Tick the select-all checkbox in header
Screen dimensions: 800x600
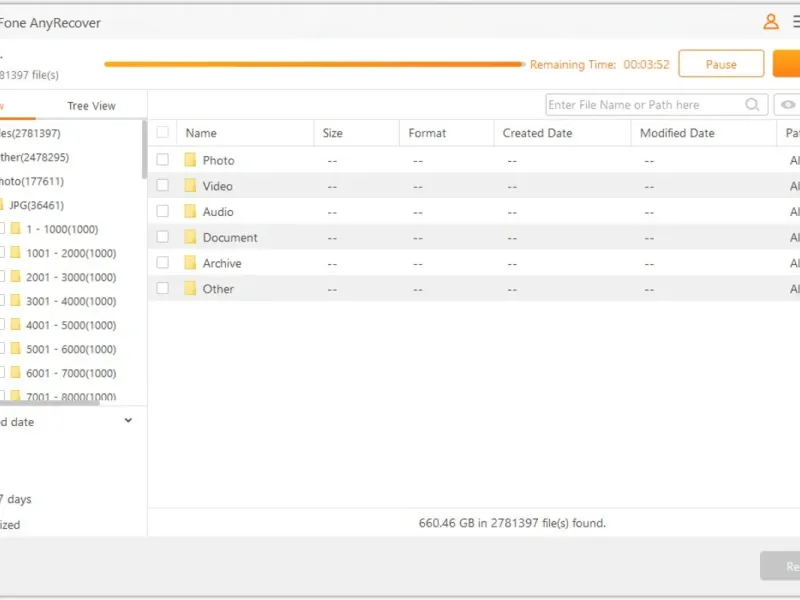pyautogui.click(x=162, y=133)
